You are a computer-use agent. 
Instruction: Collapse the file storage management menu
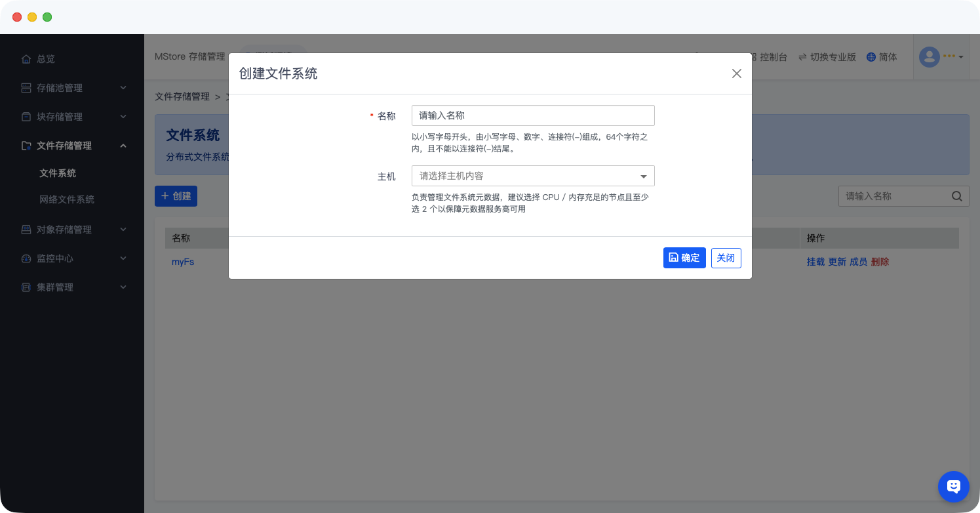coord(123,146)
